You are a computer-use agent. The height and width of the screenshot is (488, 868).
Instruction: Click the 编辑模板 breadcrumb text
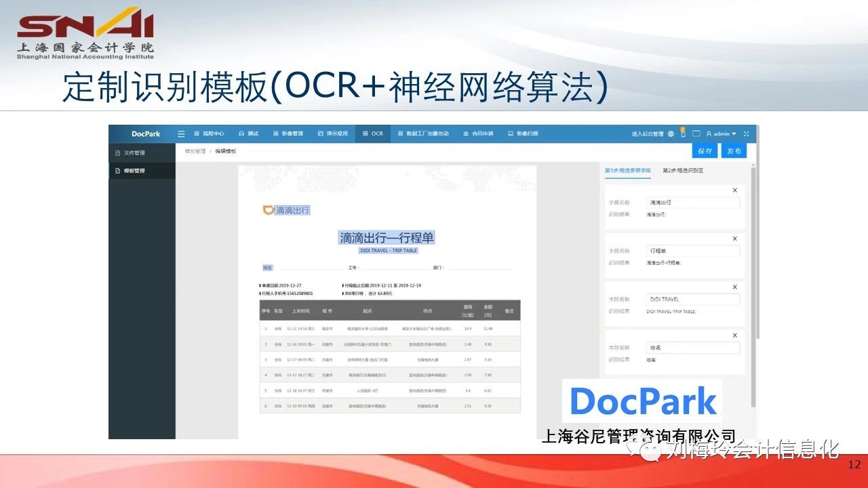pos(226,151)
